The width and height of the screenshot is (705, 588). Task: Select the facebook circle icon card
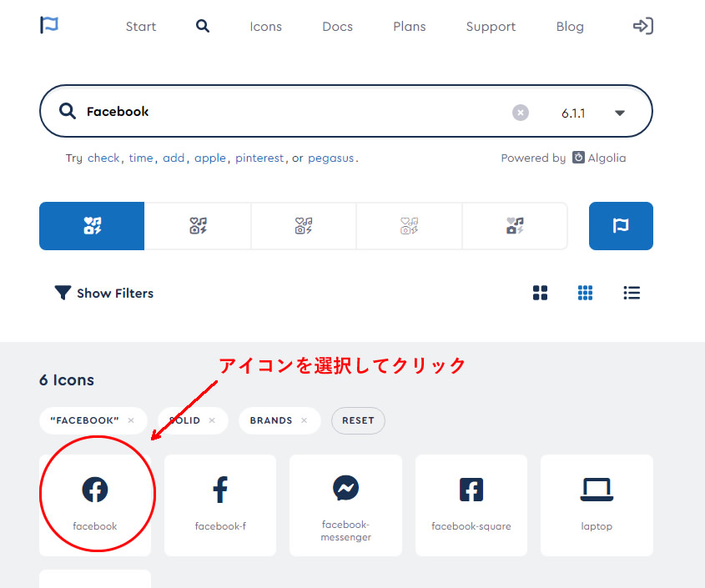click(x=95, y=505)
